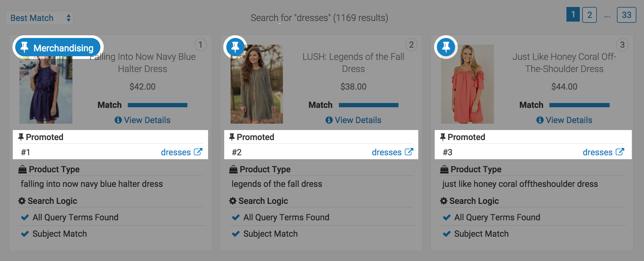Open external link icon in Promoted #3 row

[x=620, y=152]
